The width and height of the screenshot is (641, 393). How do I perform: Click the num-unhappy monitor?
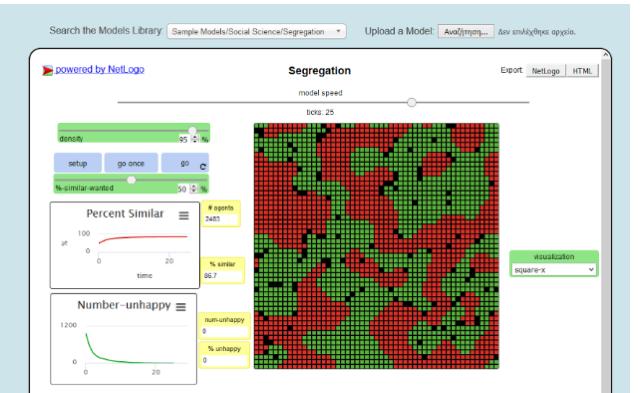(x=224, y=325)
